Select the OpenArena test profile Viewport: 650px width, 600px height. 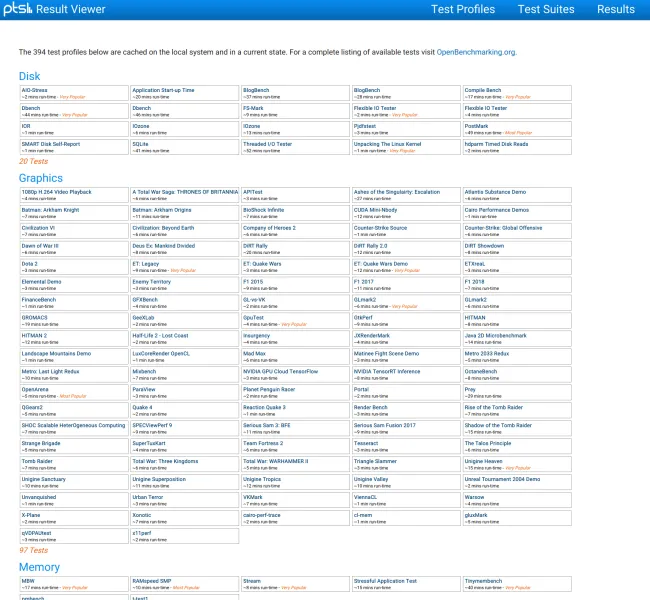[x=74, y=392]
